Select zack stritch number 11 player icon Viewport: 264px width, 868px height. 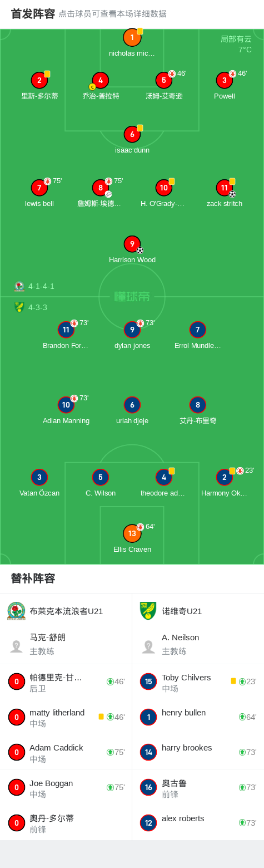pyautogui.click(x=225, y=188)
